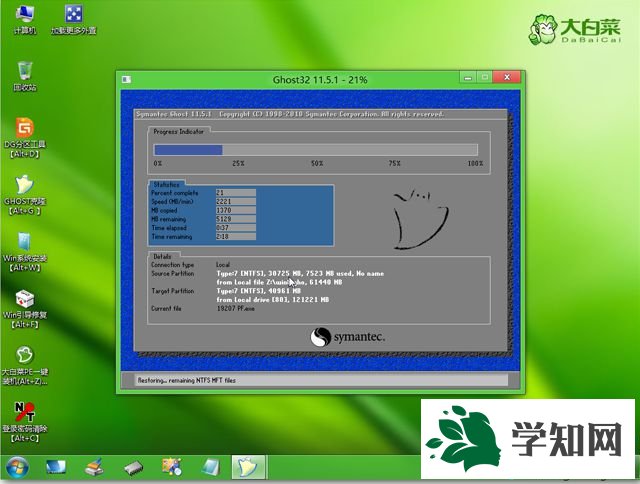This screenshot has height=484, width=640.
Task: Click the MB copied value 1370
Action: (236, 210)
